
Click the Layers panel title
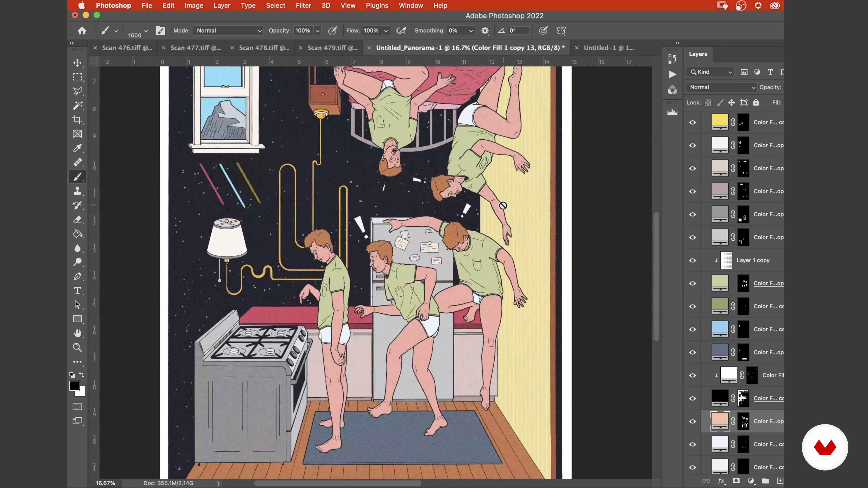(x=698, y=54)
